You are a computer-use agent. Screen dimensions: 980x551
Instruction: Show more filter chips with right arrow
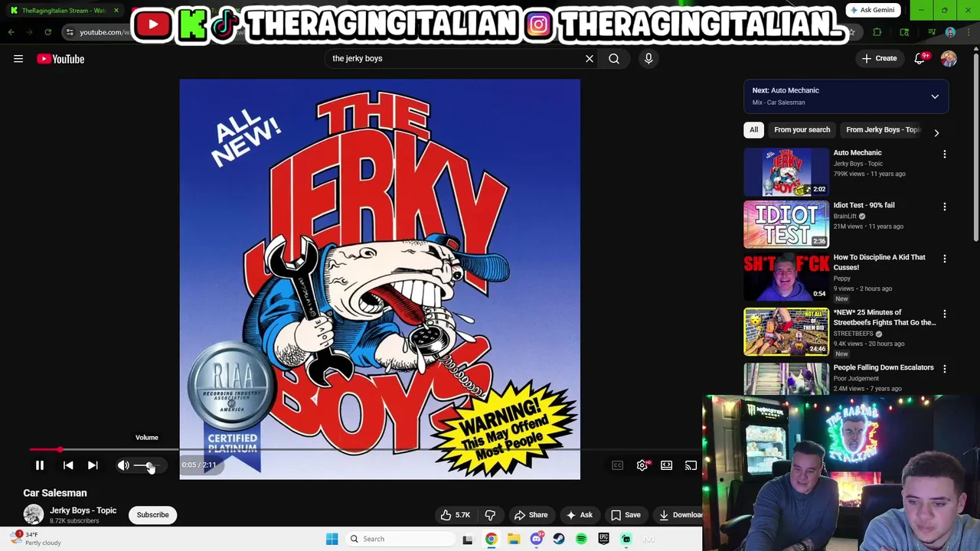[936, 133]
